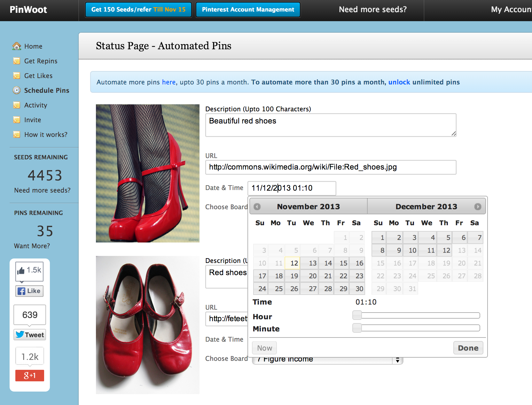Click the Want More? link
Viewport: 532px width, 405px height.
coord(32,246)
